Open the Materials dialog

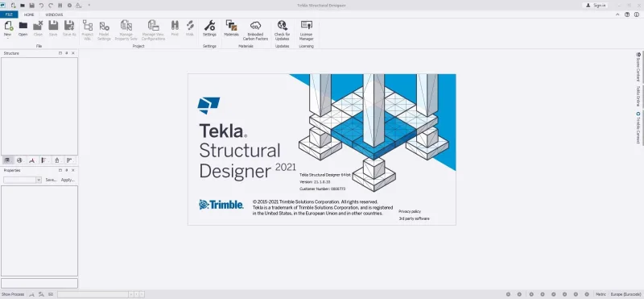point(232,28)
